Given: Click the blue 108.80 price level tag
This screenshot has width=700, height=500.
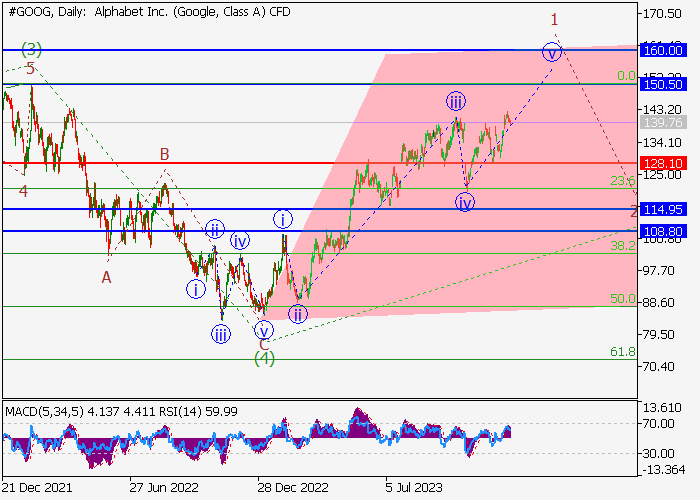Looking at the screenshot, I should (660, 231).
